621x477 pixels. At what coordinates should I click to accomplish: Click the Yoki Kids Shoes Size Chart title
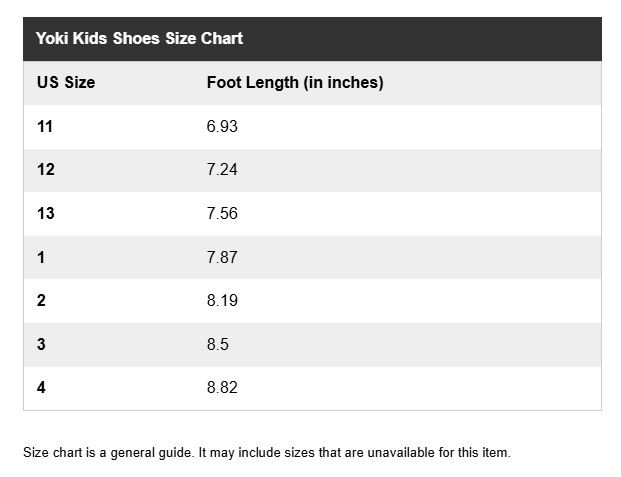click(139, 38)
